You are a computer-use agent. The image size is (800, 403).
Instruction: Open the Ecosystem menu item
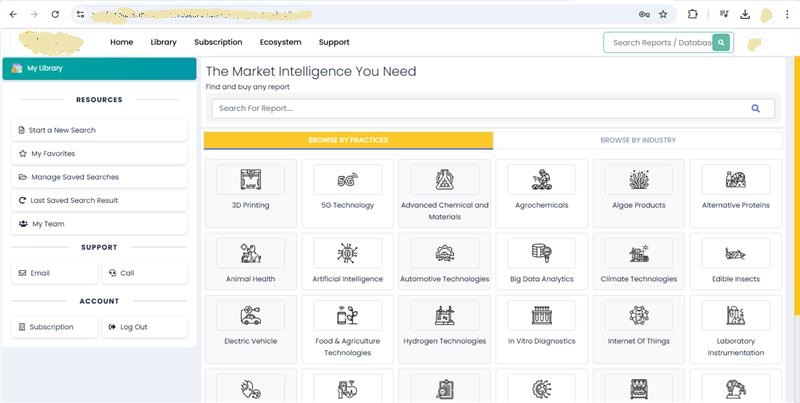pos(280,43)
